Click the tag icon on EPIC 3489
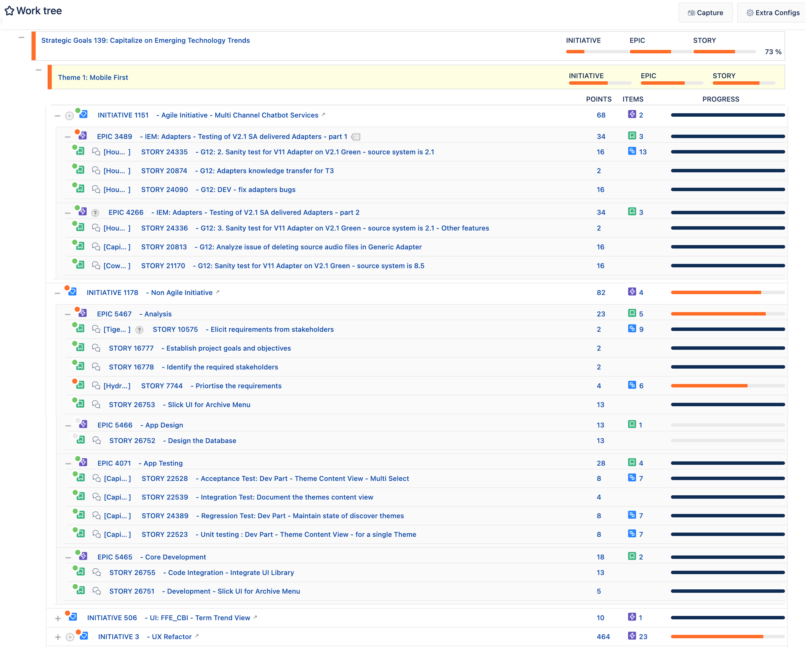This screenshot has width=812, height=649. pos(359,138)
